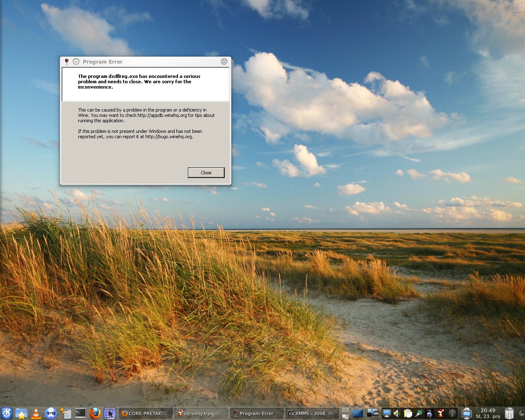Open window menu via wine glass icon
The image size is (525, 420).
click(67, 62)
